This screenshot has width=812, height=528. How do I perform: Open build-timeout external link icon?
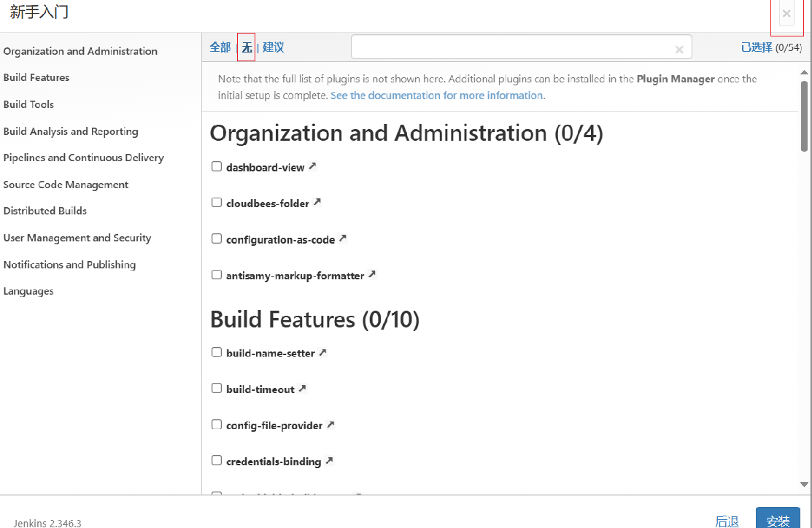303,388
